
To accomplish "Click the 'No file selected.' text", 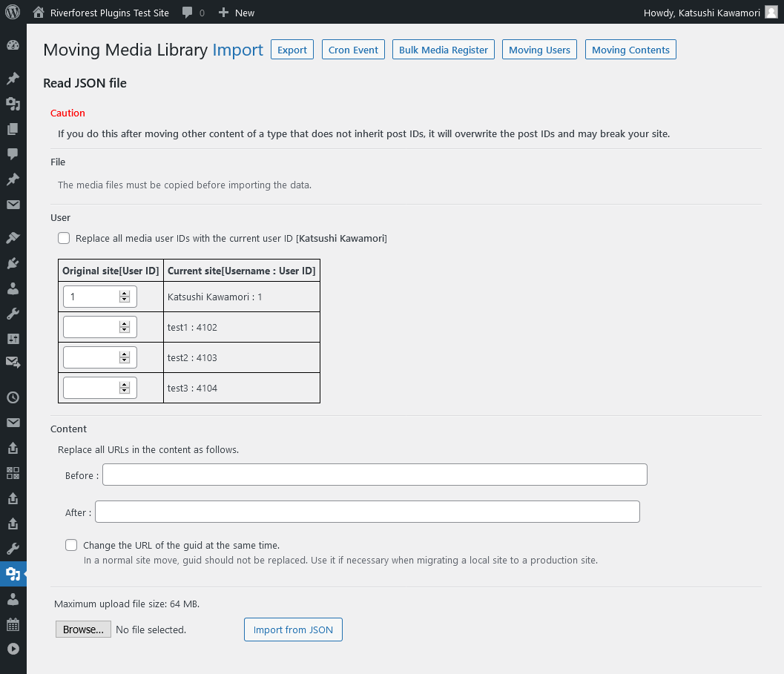I will click(151, 630).
